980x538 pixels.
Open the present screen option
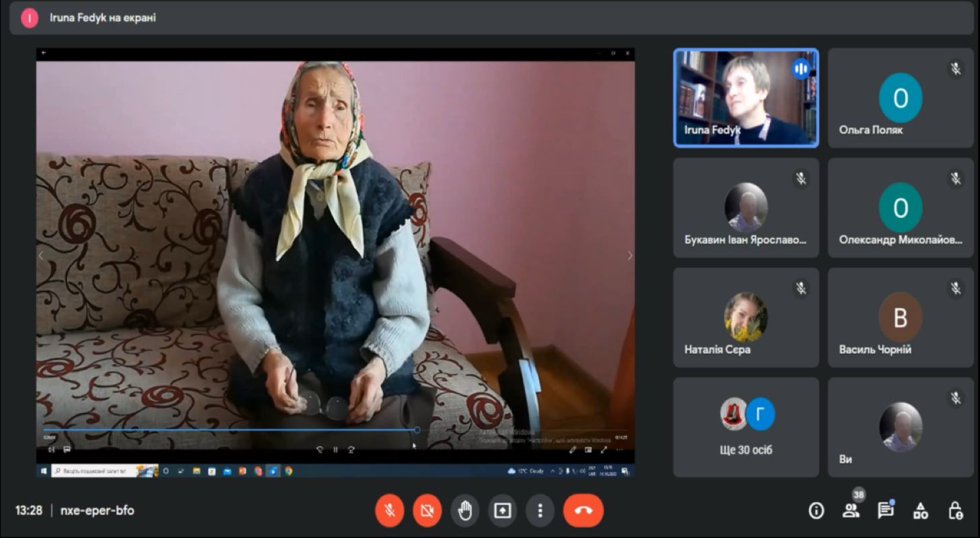(x=502, y=510)
